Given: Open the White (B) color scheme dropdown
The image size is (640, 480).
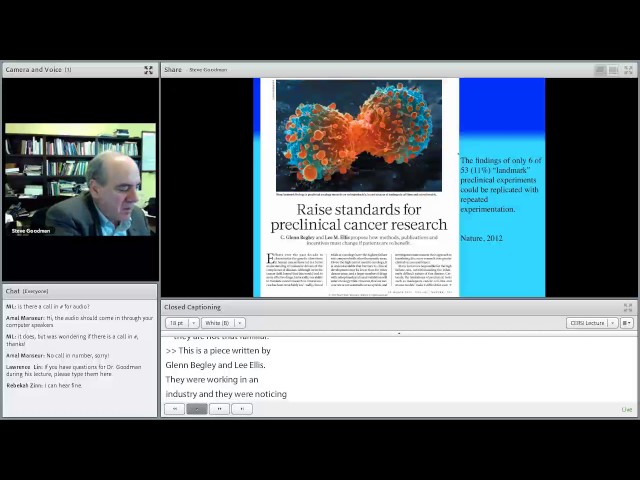Looking at the screenshot, I should point(223,323).
